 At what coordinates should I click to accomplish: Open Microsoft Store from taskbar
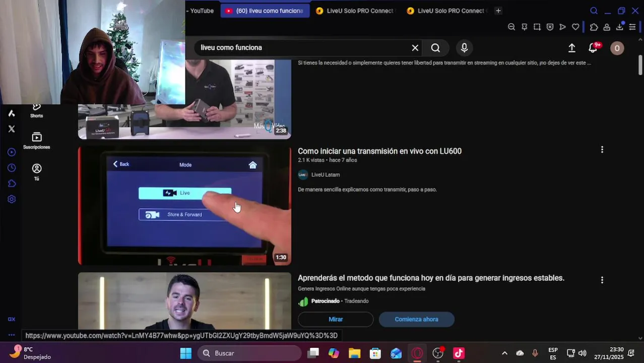(x=375, y=353)
